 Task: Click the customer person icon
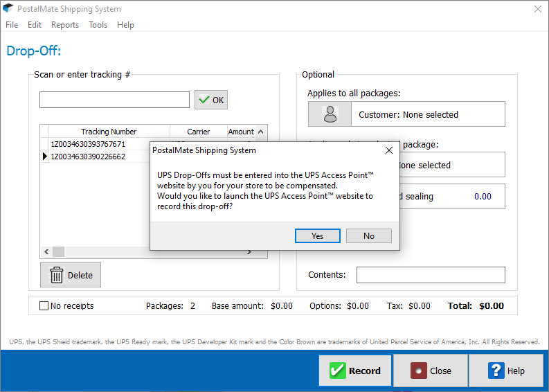pos(330,114)
